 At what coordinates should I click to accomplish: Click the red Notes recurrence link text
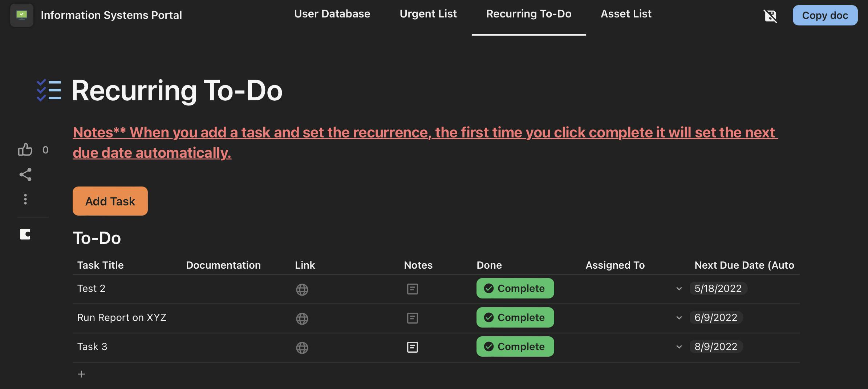pyautogui.click(x=425, y=143)
